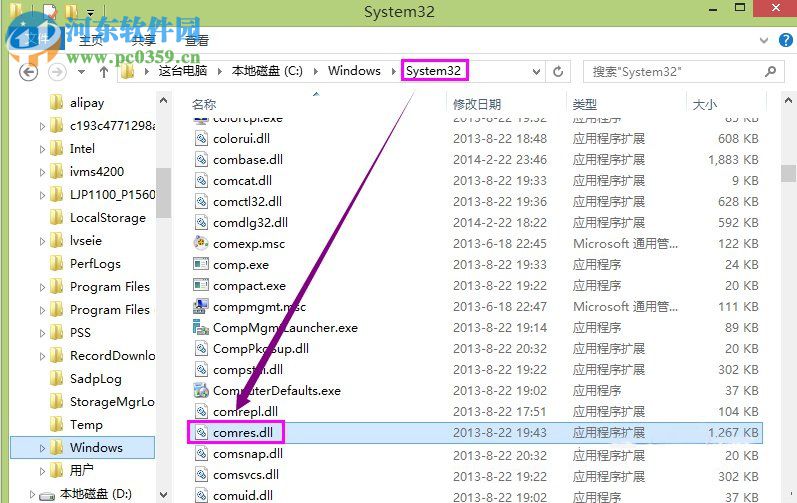Click the 本地磁盘 (C:) breadcrumb segment

tap(267, 71)
